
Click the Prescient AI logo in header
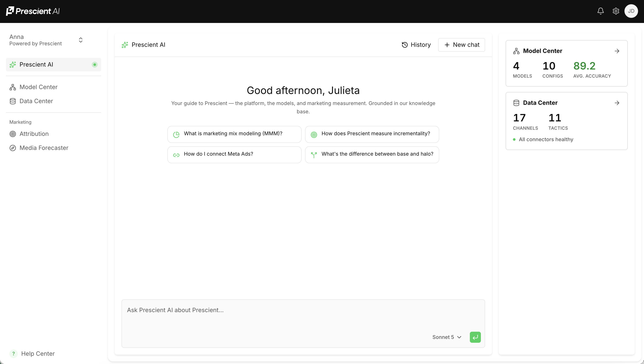point(33,11)
